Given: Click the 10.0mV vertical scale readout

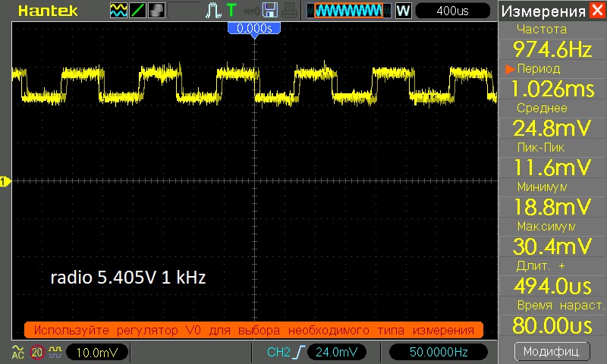Looking at the screenshot, I should click(97, 352).
